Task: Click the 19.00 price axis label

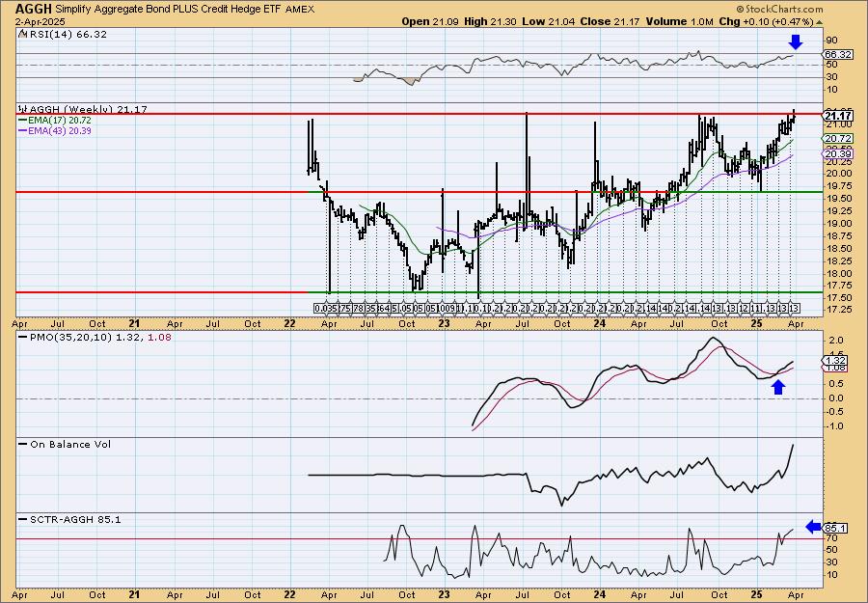Action: click(x=838, y=224)
